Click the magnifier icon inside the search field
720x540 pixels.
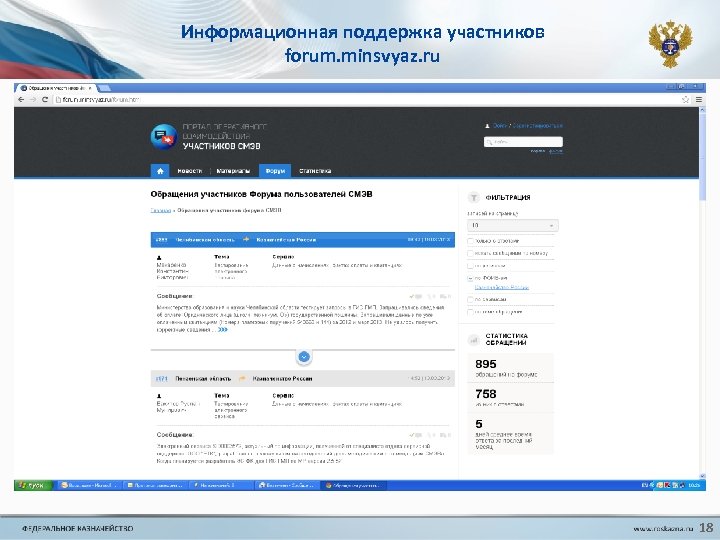[489, 142]
